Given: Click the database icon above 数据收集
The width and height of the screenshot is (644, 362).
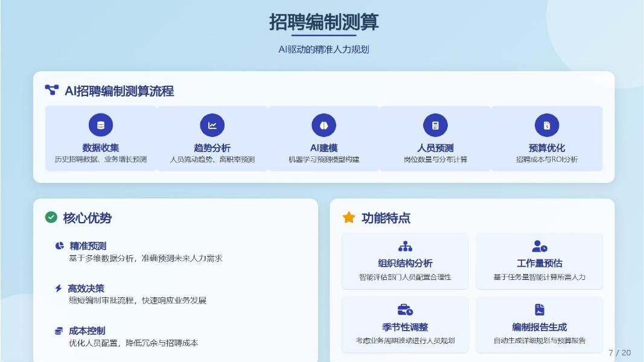Looking at the screenshot, I should (x=101, y=124).
